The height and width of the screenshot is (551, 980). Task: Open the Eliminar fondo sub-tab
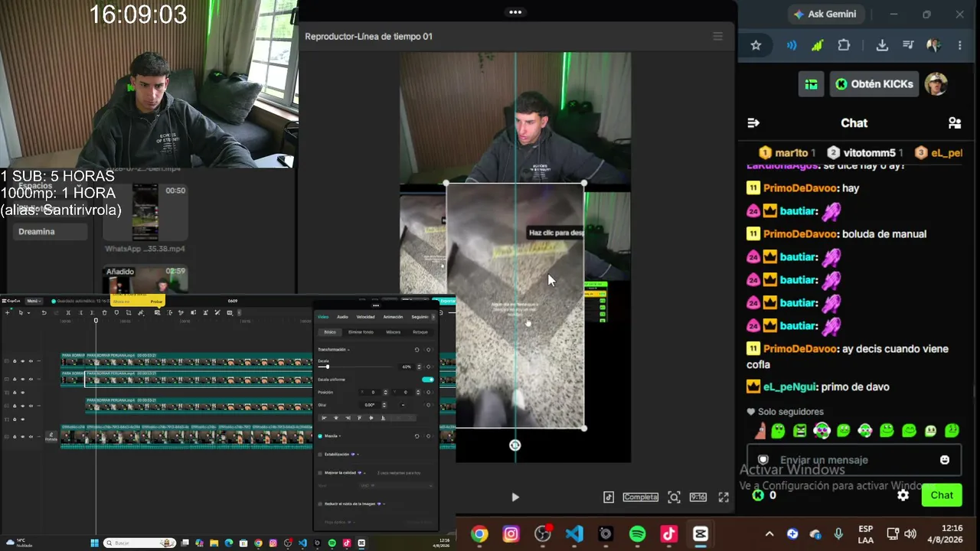[x=361, y=332]
